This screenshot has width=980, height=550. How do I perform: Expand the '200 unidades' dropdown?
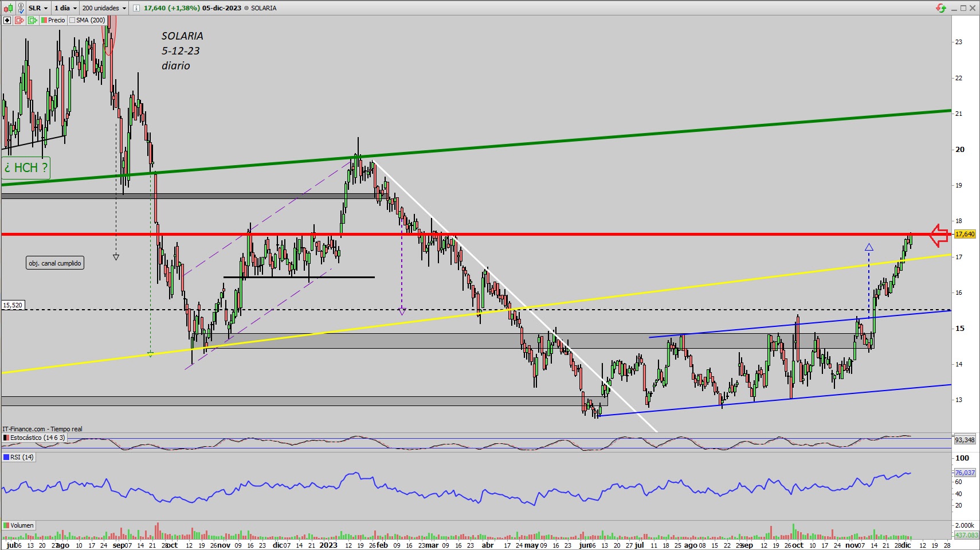point(104,8)
